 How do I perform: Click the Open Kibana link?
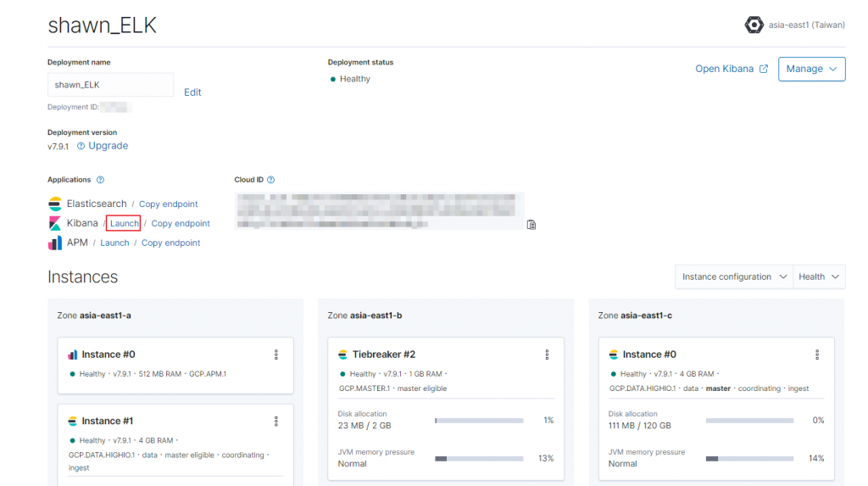click(724, 69)
